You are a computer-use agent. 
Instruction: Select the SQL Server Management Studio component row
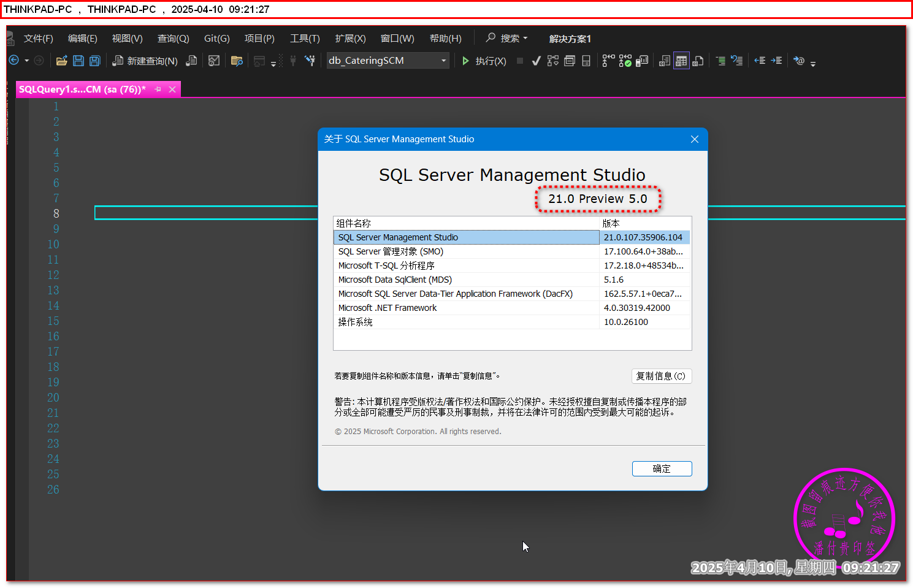click(x=512, y=237)
